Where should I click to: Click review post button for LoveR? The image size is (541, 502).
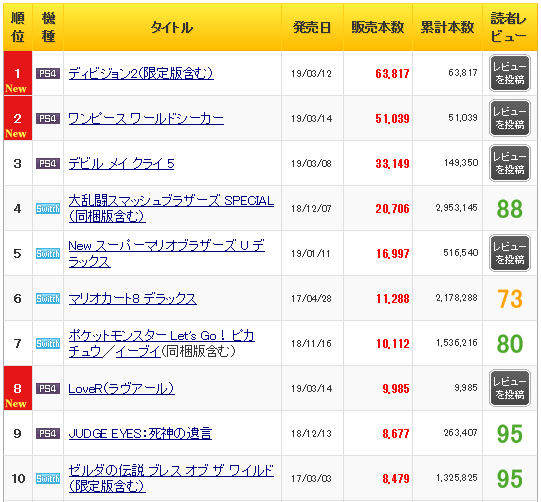(510, 388)
